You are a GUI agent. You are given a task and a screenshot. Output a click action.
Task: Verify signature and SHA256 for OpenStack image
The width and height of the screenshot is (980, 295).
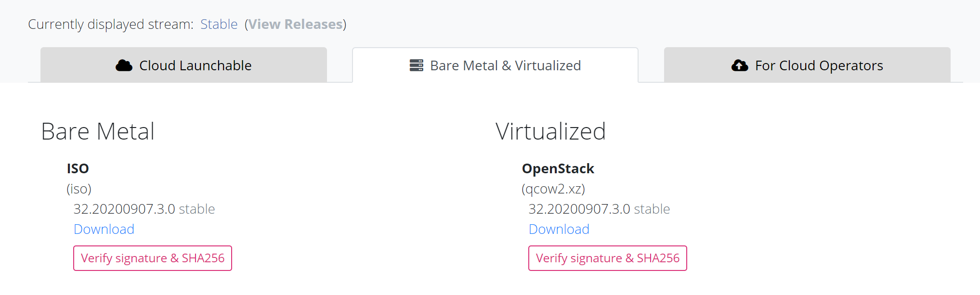[x=607, y=258]
